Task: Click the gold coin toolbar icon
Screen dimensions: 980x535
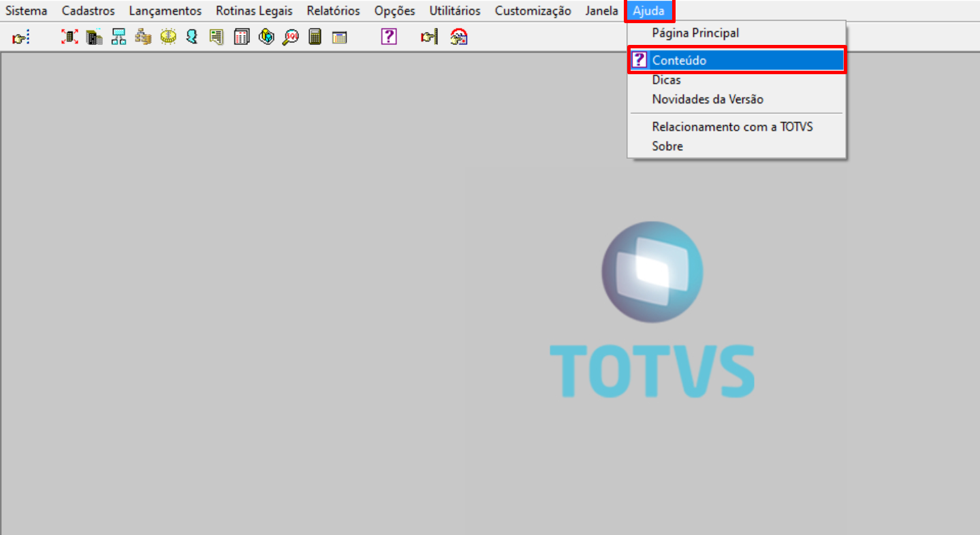Action: [168, 37]
